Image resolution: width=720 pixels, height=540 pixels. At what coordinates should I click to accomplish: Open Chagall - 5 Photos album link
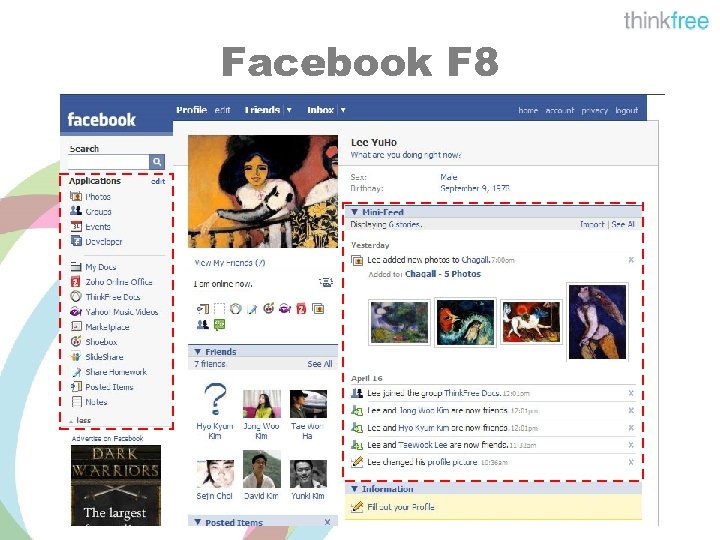[443, 274]
